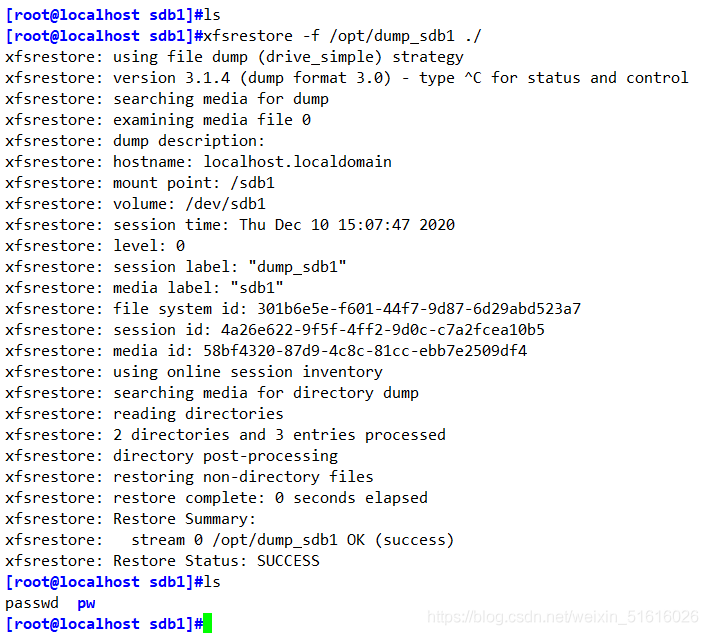
Task: Select the session label "dump_sdb1" line
Action: [176, 267]
